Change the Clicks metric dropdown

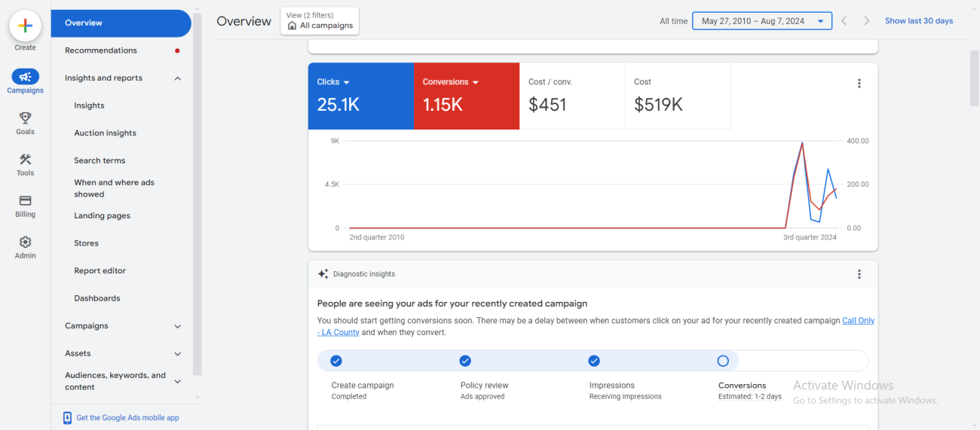(x=333, y=82)
